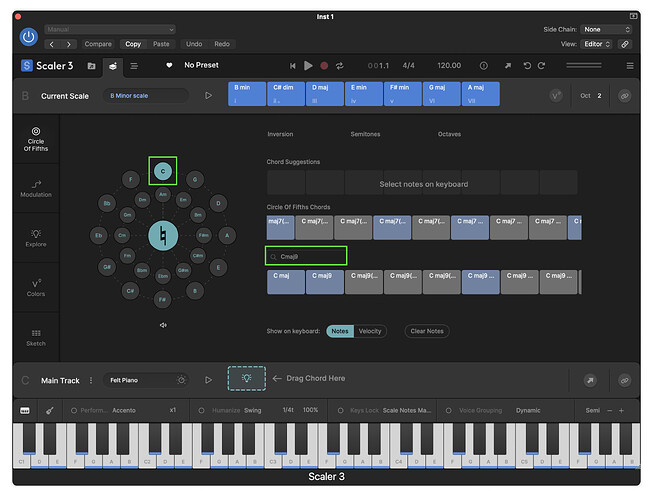
Task: Play the Main Track preview
Action: click(208, 380)
